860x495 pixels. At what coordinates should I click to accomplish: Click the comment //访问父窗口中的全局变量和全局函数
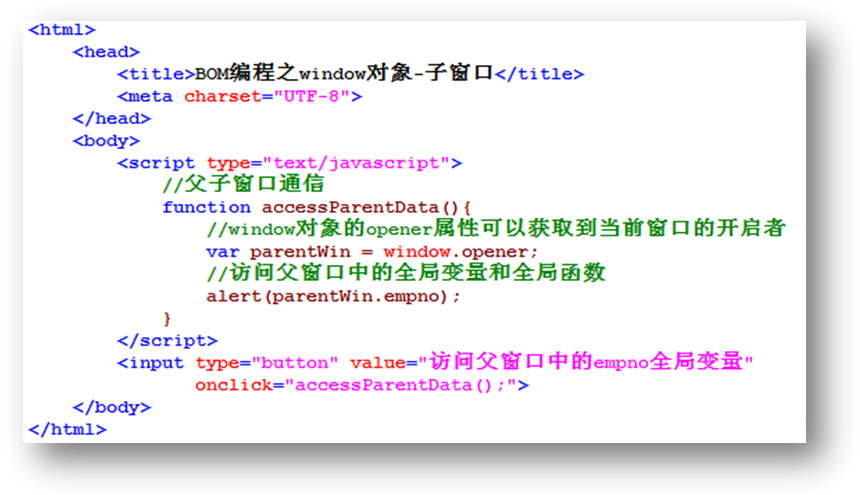406,273
